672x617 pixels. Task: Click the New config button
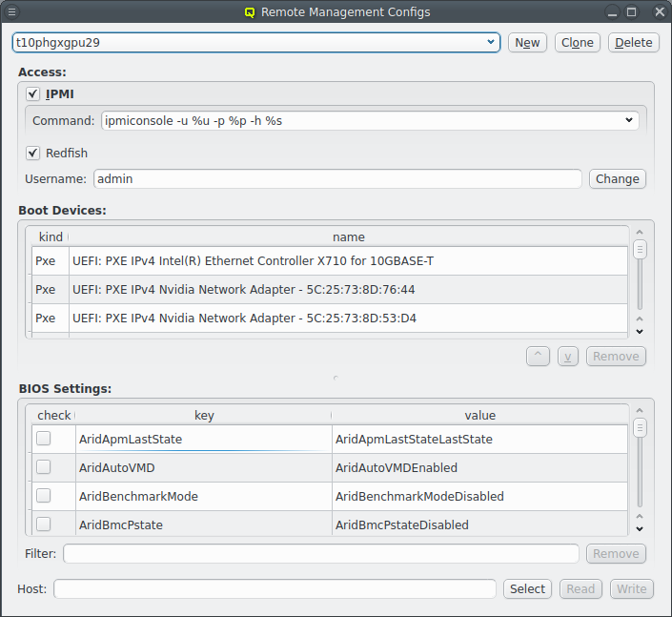(x=527, y=42)
